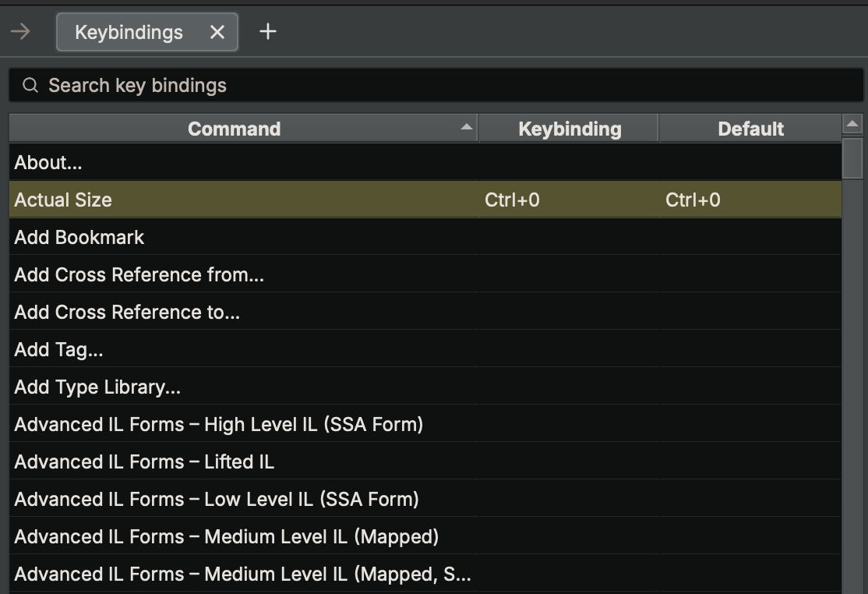Select the Add Tag... row

point(425,349)
